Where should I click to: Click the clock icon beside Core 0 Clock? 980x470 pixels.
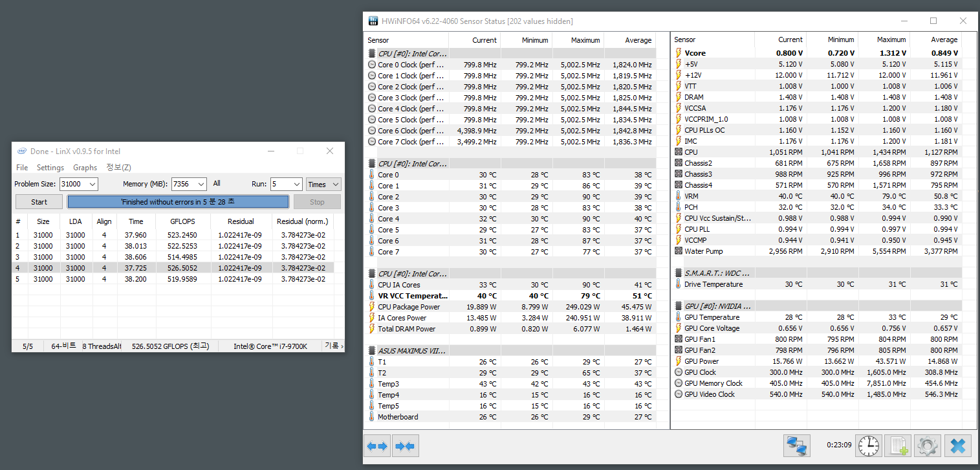click(x=372, y=65)
